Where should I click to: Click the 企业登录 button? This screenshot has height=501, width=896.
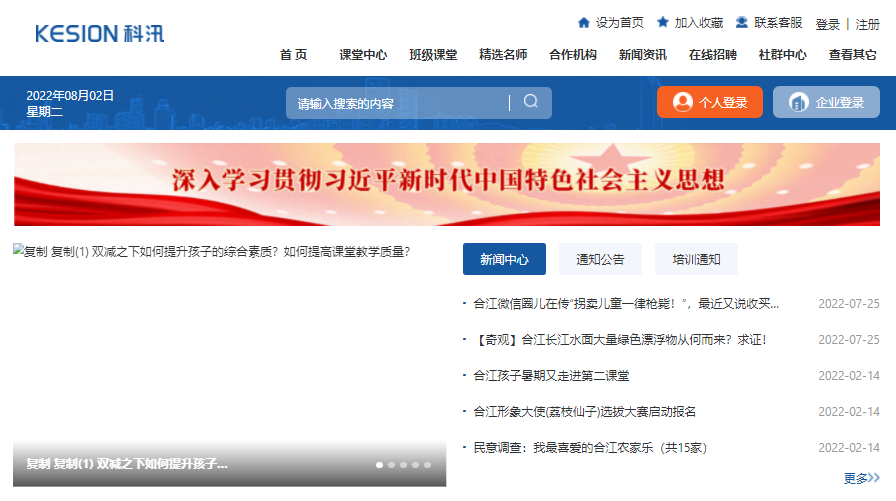[826, 102]
